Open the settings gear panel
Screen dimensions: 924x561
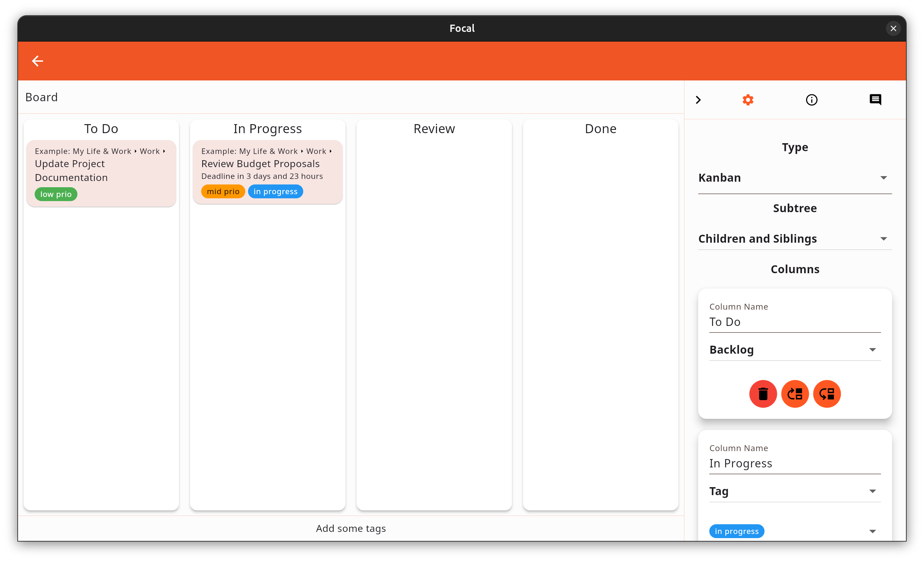pyautogui.click(x=748, y=99)
